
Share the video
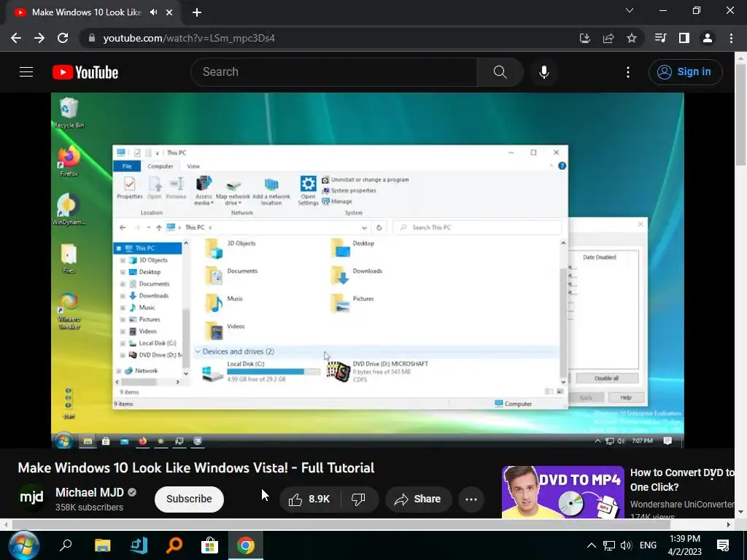click(x=418, y=499)
